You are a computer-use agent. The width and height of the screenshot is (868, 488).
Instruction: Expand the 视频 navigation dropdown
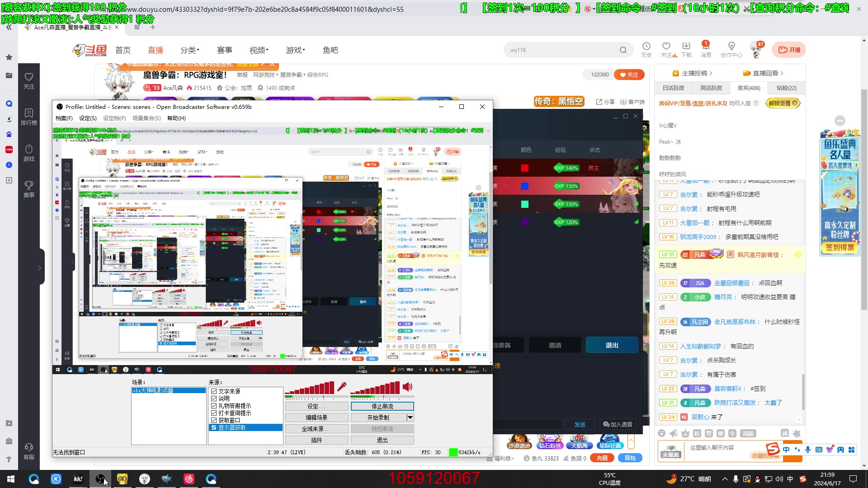pos(259,50)
